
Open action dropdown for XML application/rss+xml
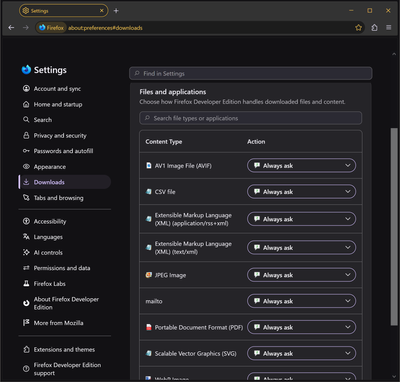tap(301, 219)
